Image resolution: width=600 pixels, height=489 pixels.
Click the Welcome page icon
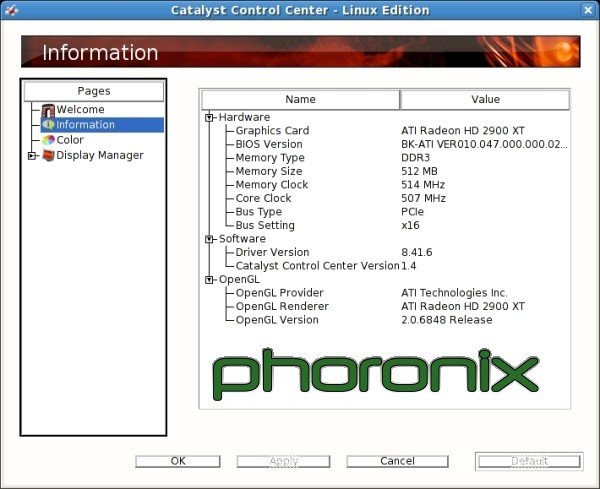click(48, 110)
